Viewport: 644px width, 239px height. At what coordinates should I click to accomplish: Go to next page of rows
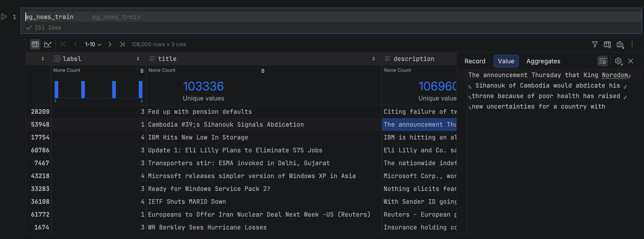click(x=110, y=44)
